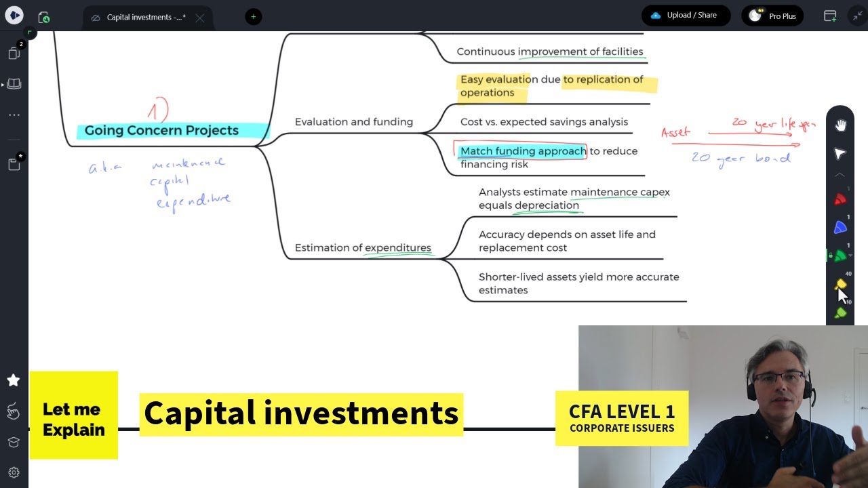The width and height of the screenshot is (868, 488).
Task: Click 'Easy evaluation due to replication' node
Action: pos(552,86)
